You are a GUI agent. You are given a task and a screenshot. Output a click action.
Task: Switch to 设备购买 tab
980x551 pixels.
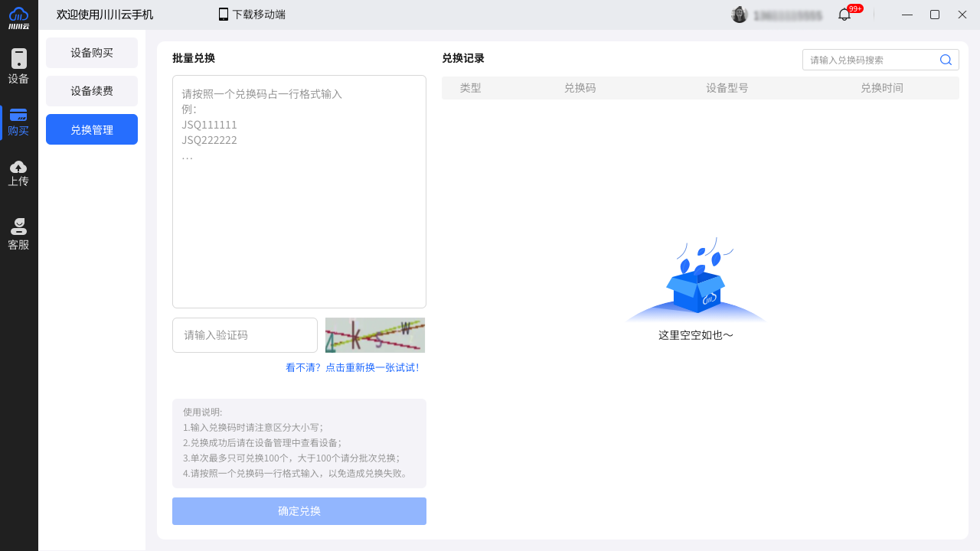[92, 53]
